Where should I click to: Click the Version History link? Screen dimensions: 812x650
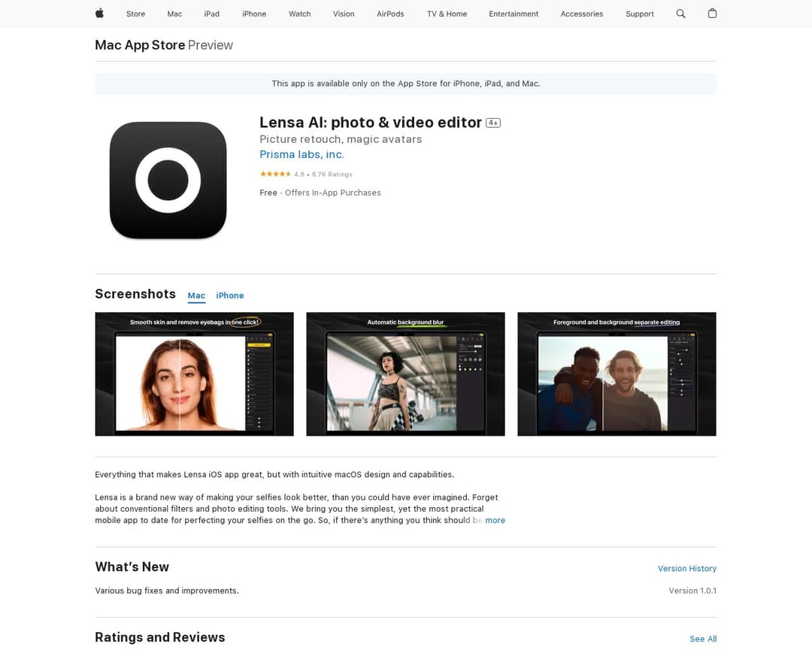[x=686, y=568]
